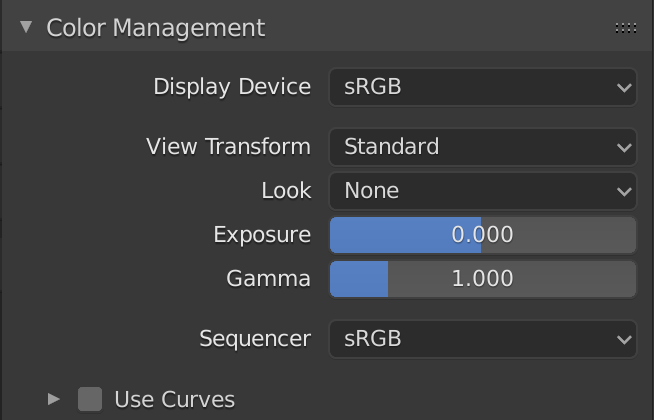654x420 pixels.
Task: Click the Display Device label
Action: point(232,87)
